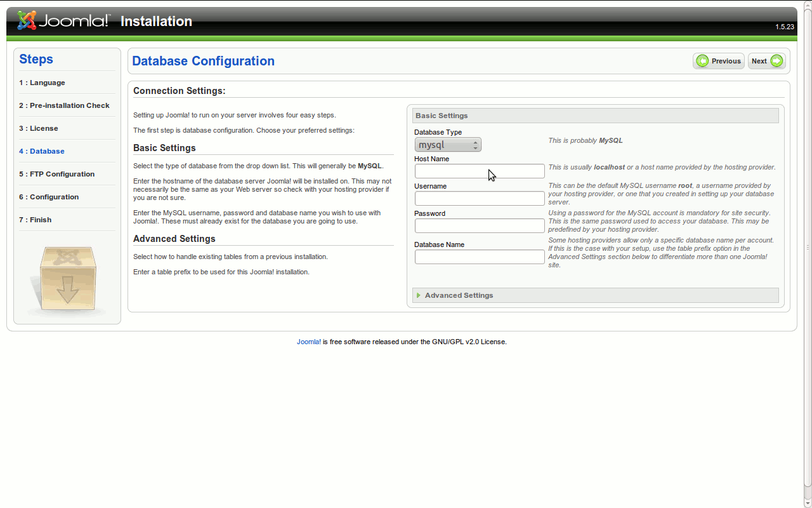The image size is (812, 508).
Task: Click the "Basic Settings" form panel header
Action: pyautogui.click(x=596, y=116)
